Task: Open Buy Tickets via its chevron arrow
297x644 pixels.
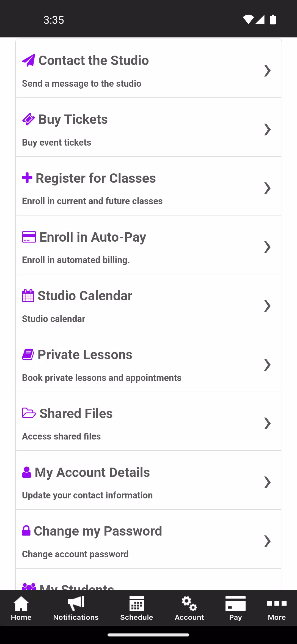Action: pyautogui.click(x=267, y=129)
